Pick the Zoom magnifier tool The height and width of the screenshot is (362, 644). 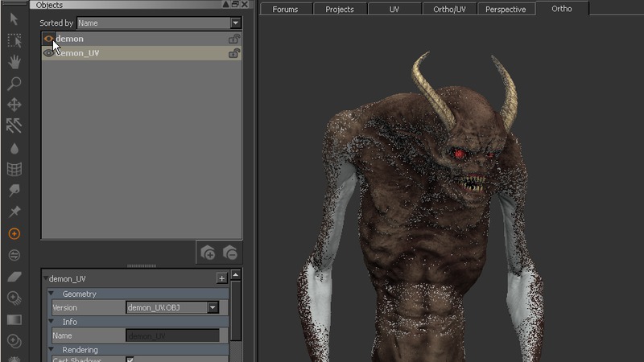click(14, 83)
